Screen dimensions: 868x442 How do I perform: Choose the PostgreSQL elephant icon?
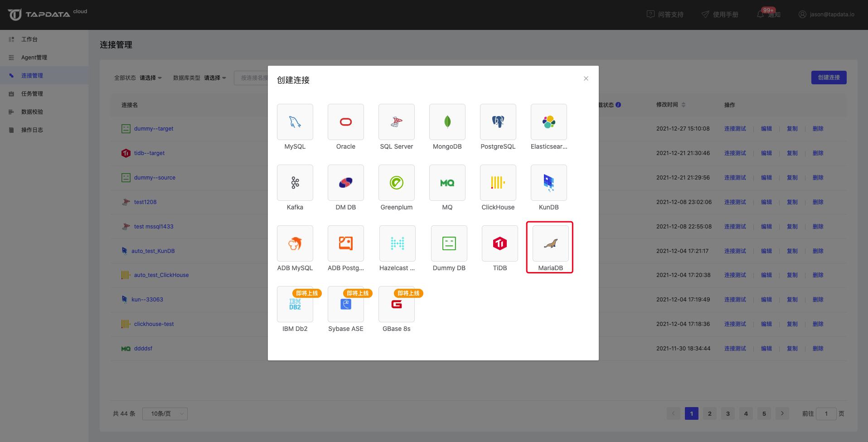pos(498,122)
